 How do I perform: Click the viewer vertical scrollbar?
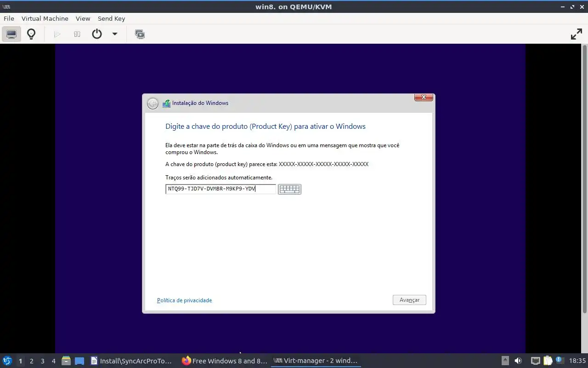tap(585, 179)
